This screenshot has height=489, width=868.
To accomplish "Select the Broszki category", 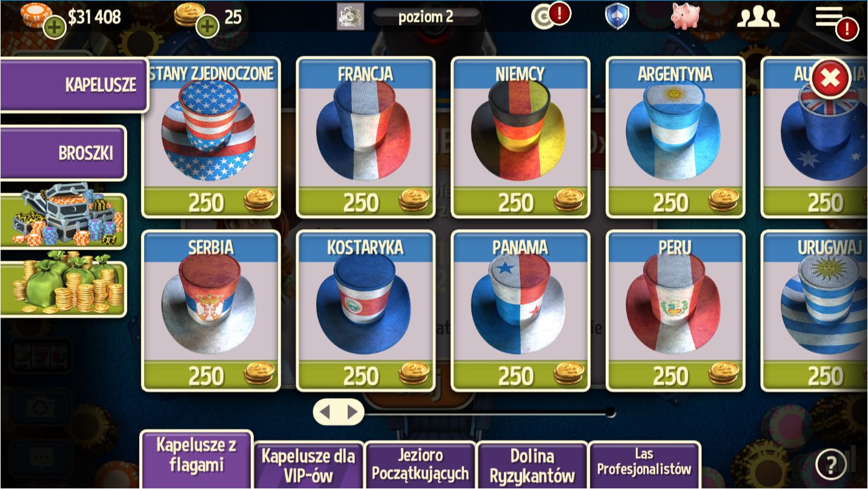I will pyautogui.click(x=63, y=153).
